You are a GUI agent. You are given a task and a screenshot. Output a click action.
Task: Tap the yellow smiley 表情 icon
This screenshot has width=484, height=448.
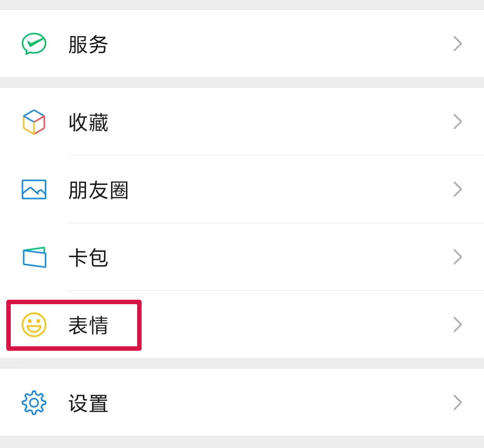(x=34, y=325)
